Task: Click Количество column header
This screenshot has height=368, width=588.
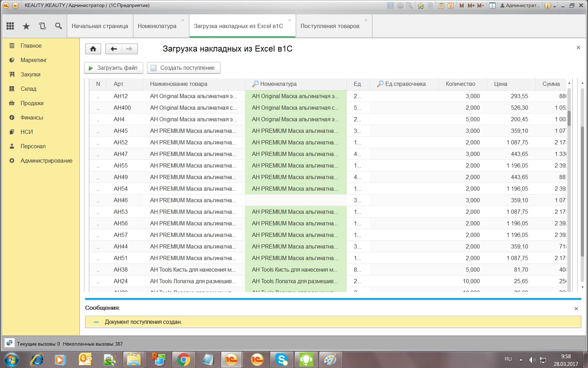Action: (463, 84)
